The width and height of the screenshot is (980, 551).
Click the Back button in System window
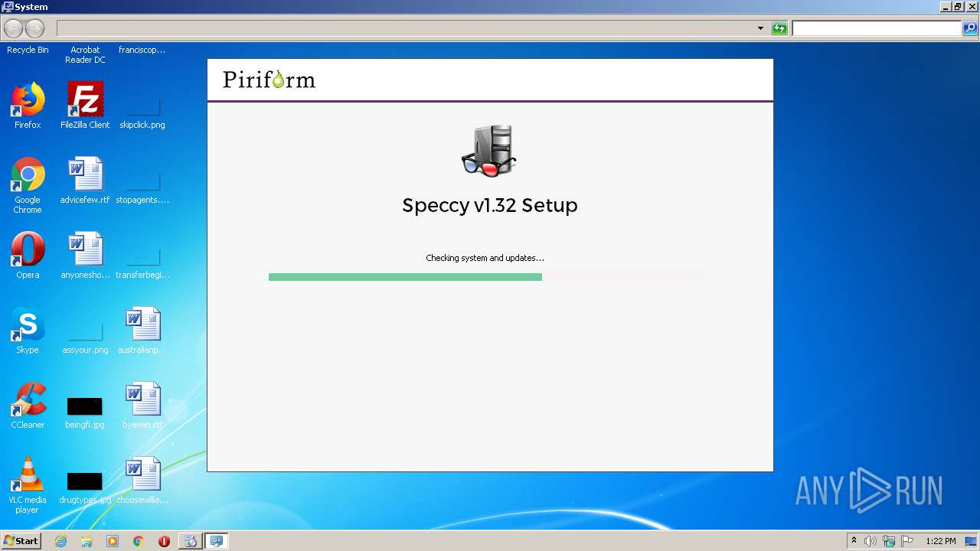[14, 29]
